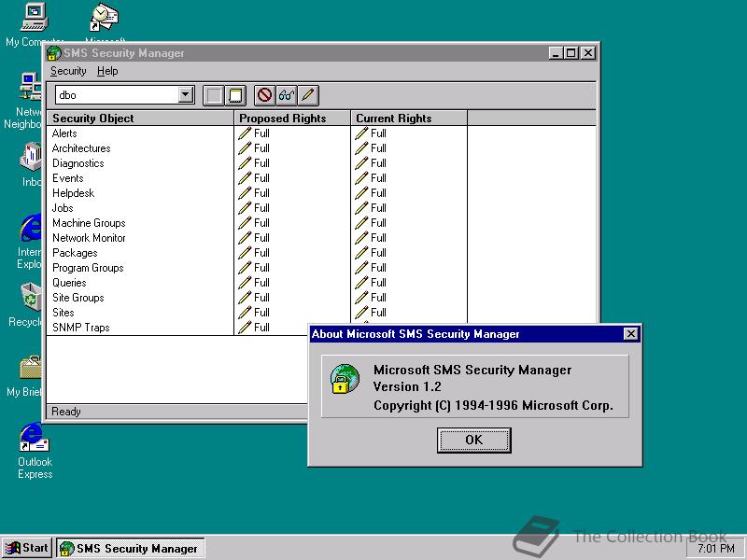Click the dbo user combo box field
Screen dimensions: 747x560
125,95
